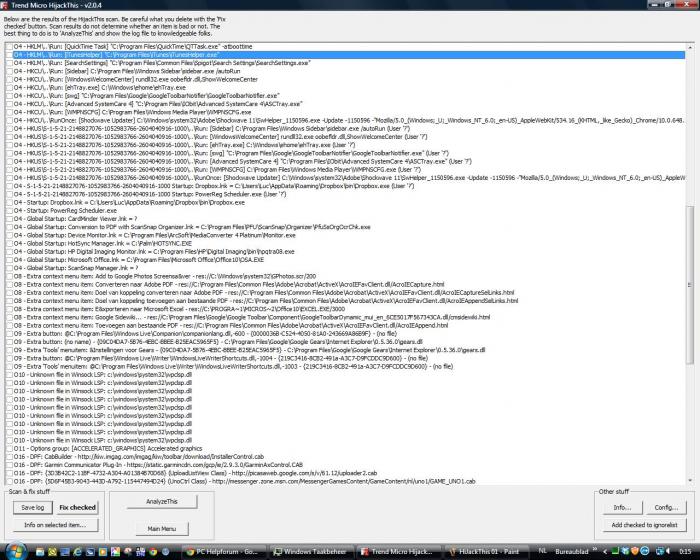The image size is (700, 560).
Task: Click the Fix checked button
Action: click(78, 508)
